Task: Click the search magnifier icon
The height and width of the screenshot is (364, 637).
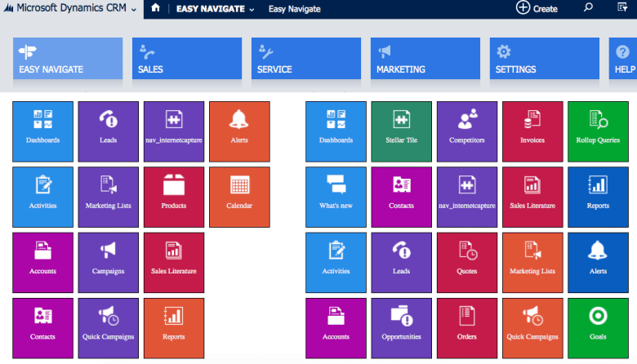Action: point(588,7)
